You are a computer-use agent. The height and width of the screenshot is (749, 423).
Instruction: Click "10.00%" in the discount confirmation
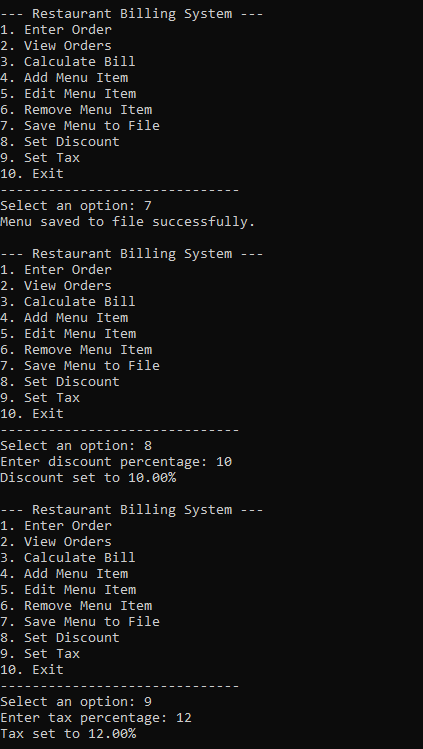click(152, 478)
